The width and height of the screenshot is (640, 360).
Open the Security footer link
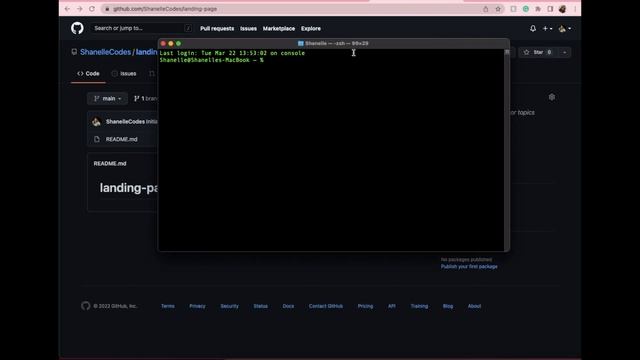(x=229, y=306)
